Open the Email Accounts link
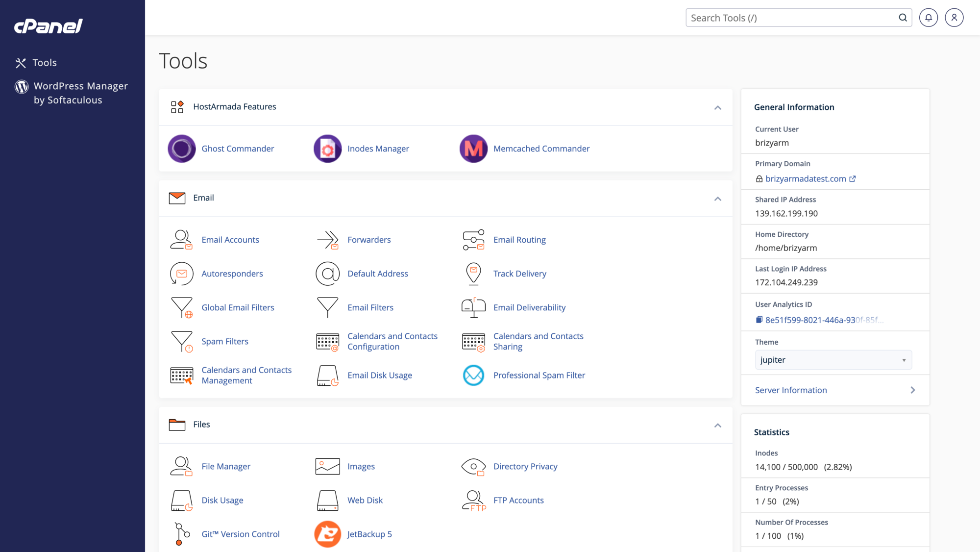Image resolution: width=980 pixels, height=552 pixels. [230, 240]
